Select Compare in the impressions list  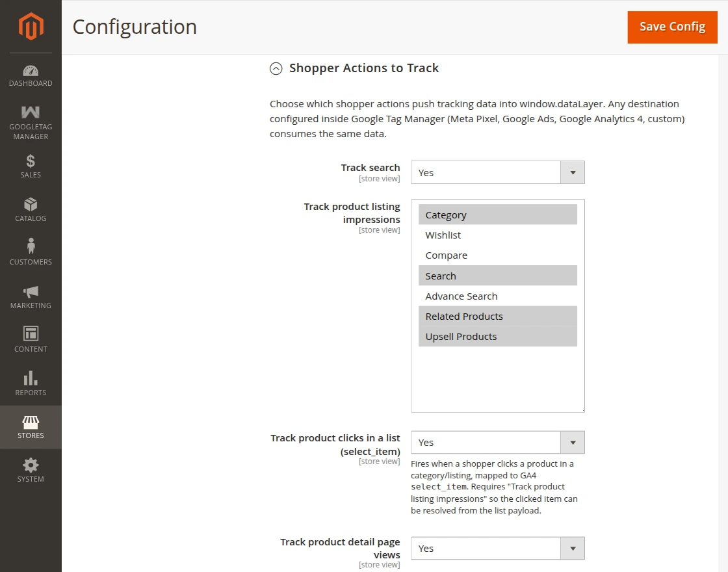pos(498,255)
